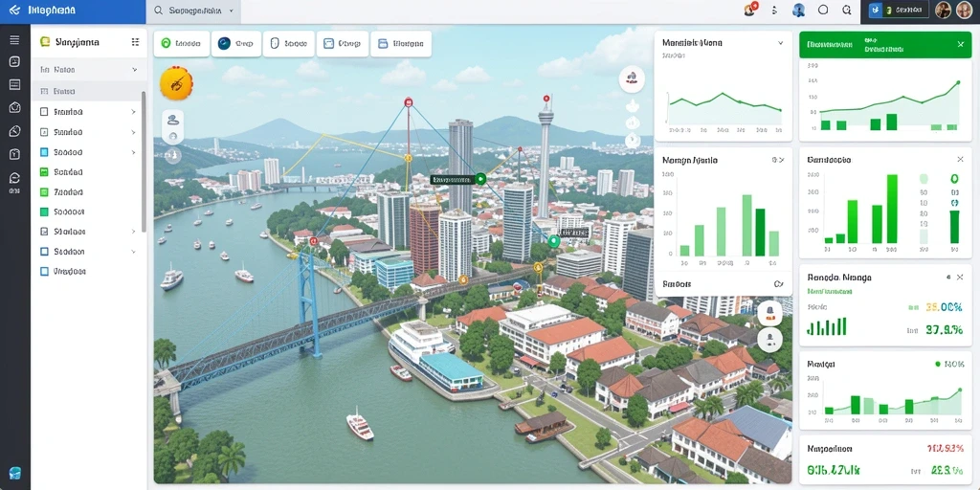This screenshot has width=980, height=490.
Task: Click the tall dark green level bar below the green ring
Action: pos(954,226)
